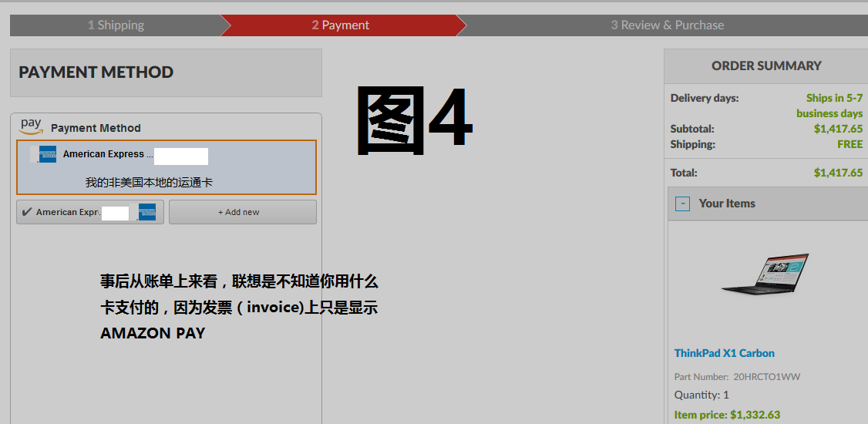868x424 pixels.
Task: Go back to the Shipping step
Action: (x=116, y=25)
